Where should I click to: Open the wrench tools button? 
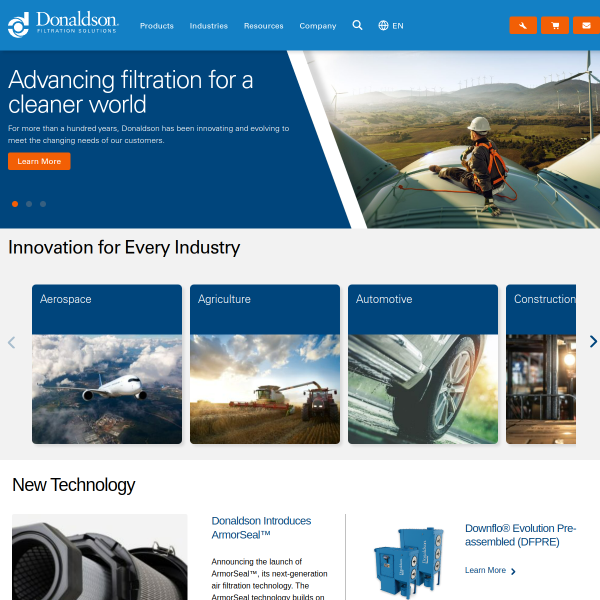point(523,26)
